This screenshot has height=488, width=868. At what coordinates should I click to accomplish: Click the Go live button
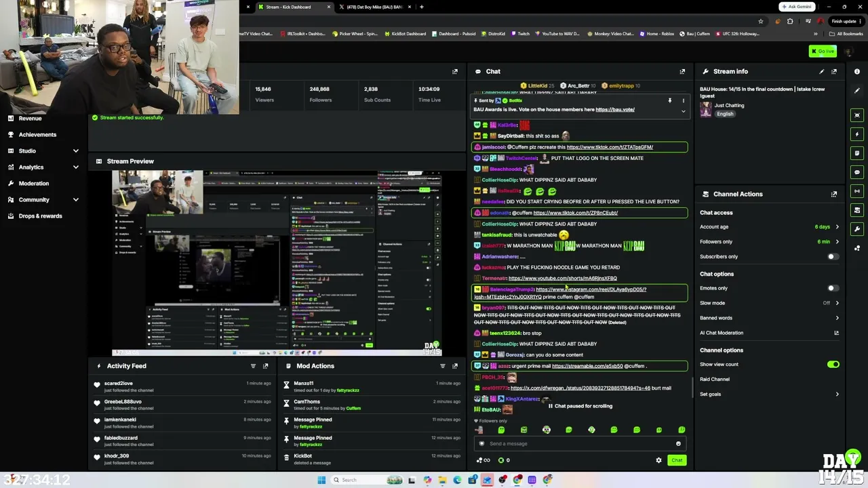823,52
